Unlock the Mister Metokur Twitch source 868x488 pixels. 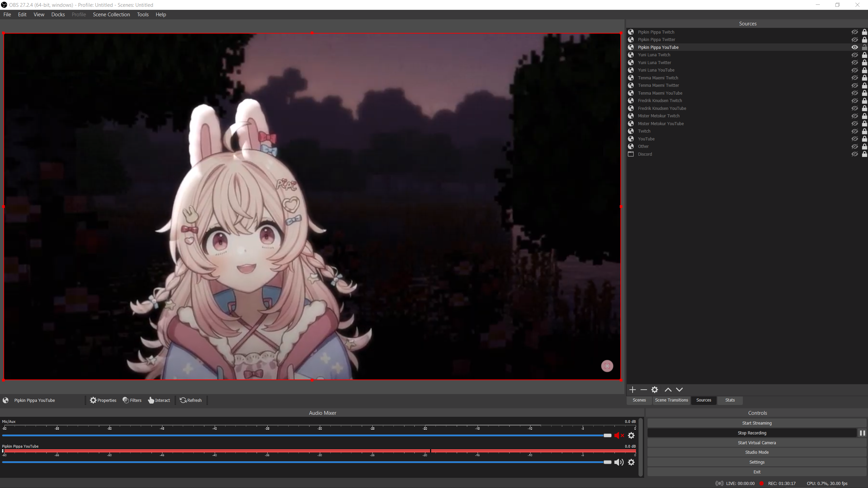coord(865,116)
